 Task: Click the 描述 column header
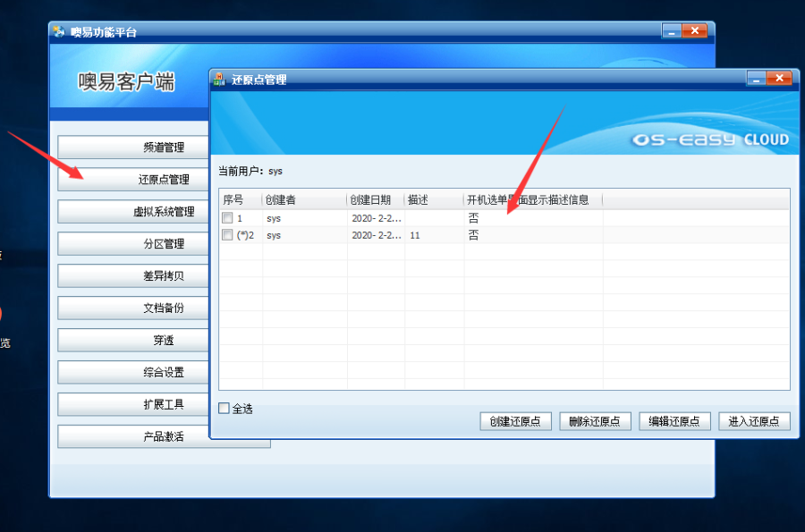[x=418, y=199]
